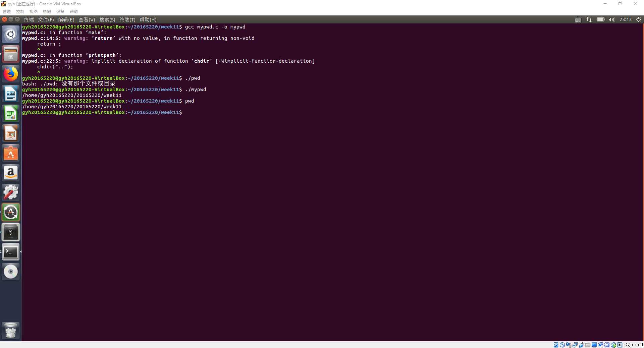
Task: Open VirtualBox 视图 menu
Action: (34, 12)
